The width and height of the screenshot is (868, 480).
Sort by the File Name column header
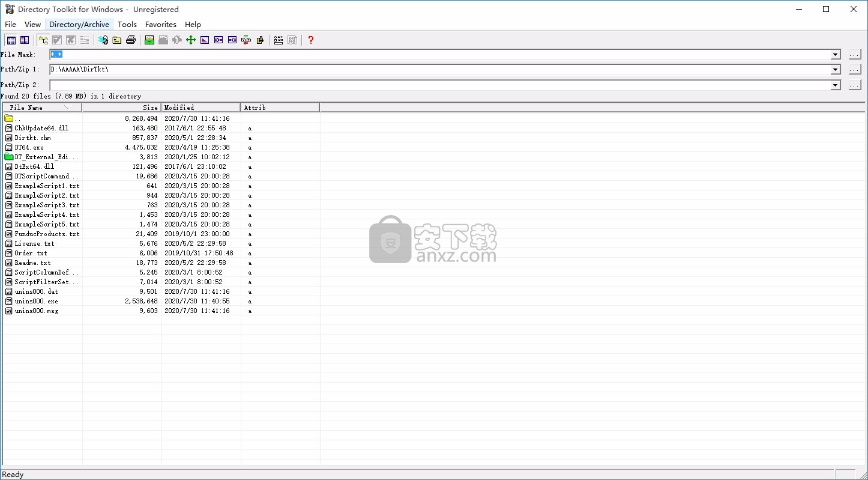(x=42, y=108)
